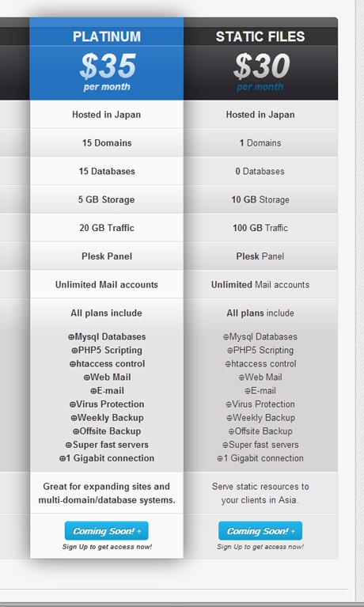Click the Sign Up text under Platinum button
Viewport: 364px width, 607px height.
pos(107,547)
